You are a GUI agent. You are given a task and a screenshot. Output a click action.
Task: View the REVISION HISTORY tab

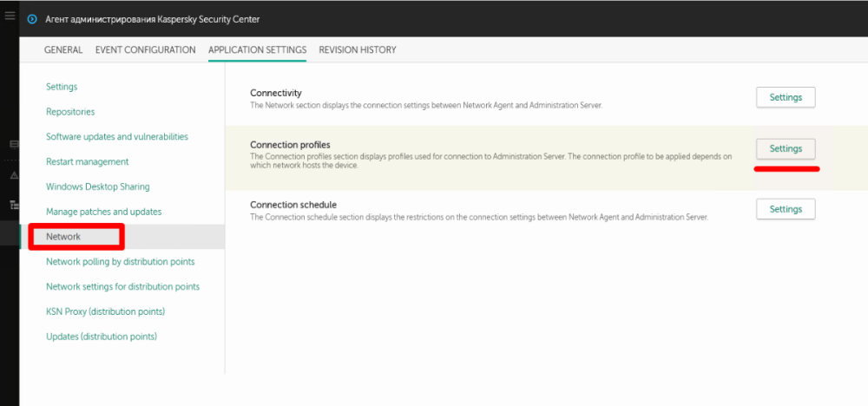pos(358,49)
